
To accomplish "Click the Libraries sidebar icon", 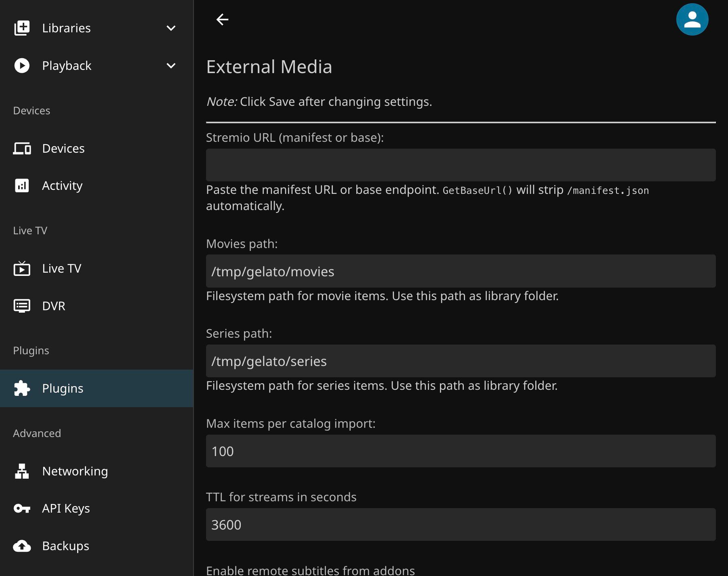I will (x=22, y=28).
